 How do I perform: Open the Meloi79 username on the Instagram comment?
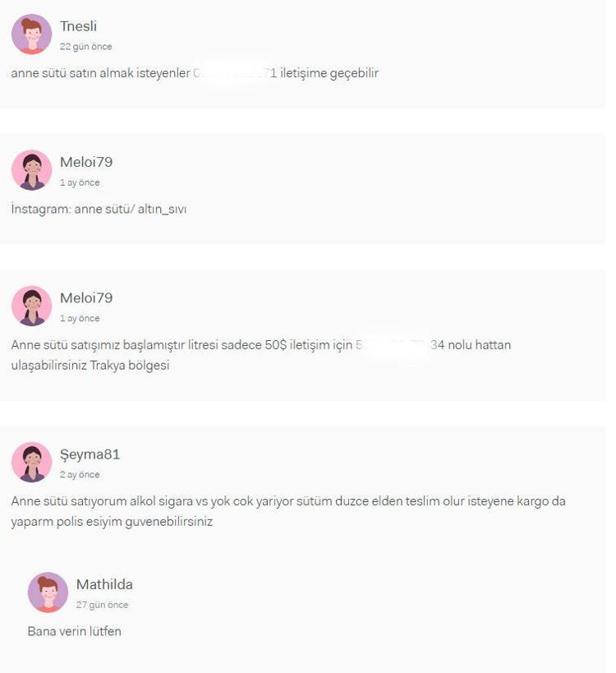(86, 162)
